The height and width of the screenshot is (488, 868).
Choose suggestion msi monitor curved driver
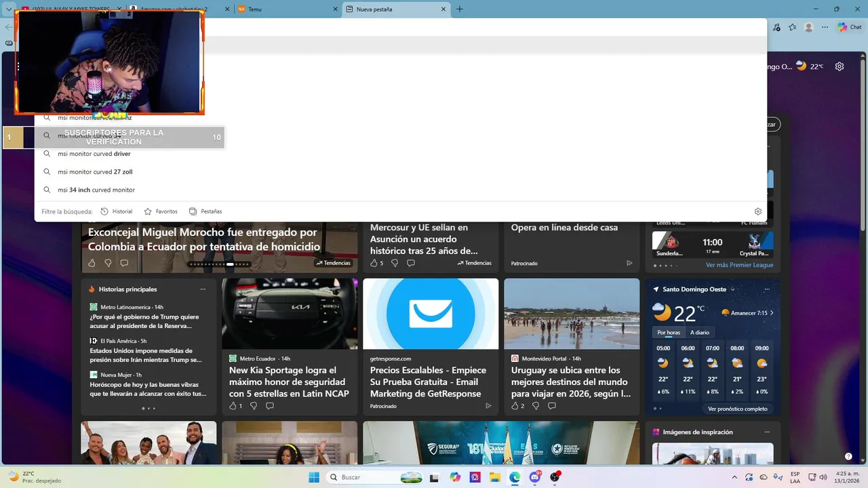tap(400, 154)
